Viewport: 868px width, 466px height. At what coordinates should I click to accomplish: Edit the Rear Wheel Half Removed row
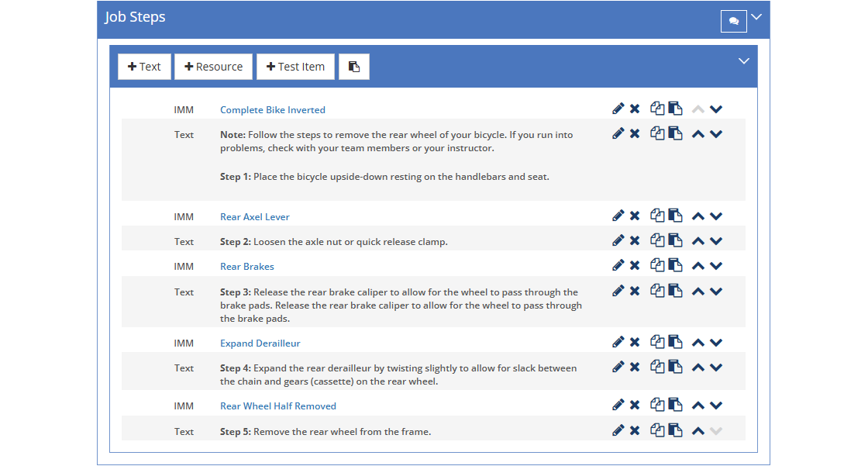[618, 405]
